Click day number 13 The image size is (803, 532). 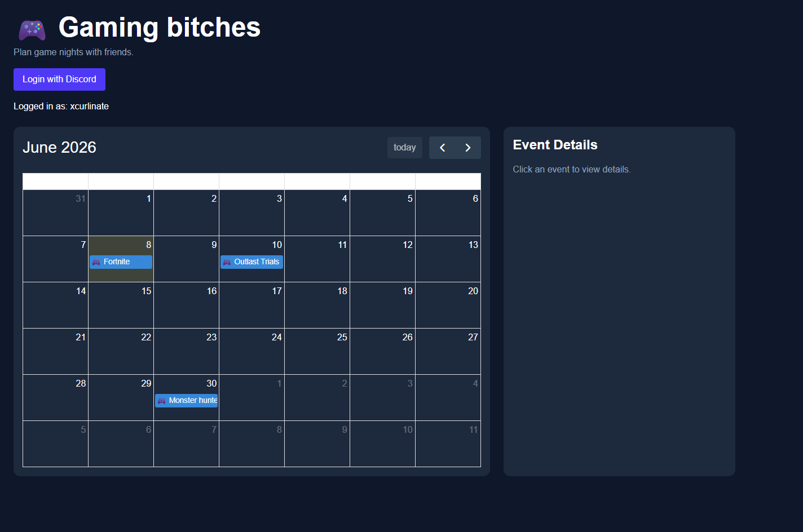click(x=473, y=245)
